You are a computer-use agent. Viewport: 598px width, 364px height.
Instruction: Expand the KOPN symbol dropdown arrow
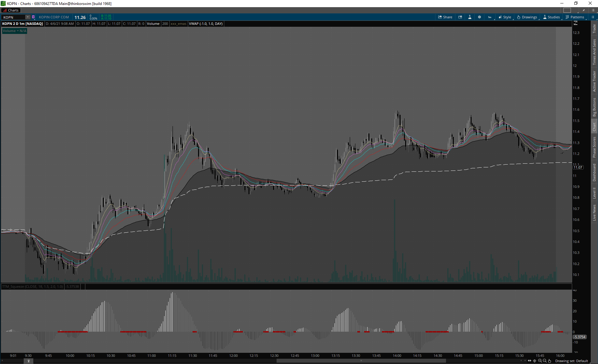pos(28,17)
